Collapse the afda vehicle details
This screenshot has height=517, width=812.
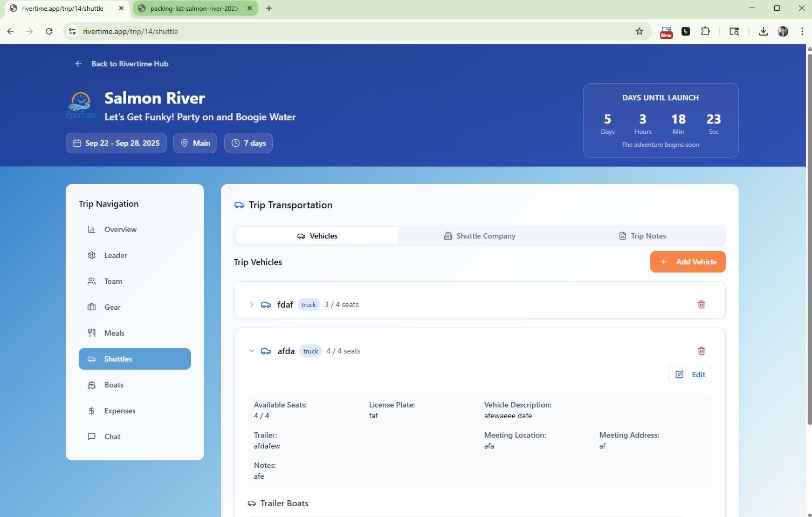pyautogui.click(x=251, y=351)
